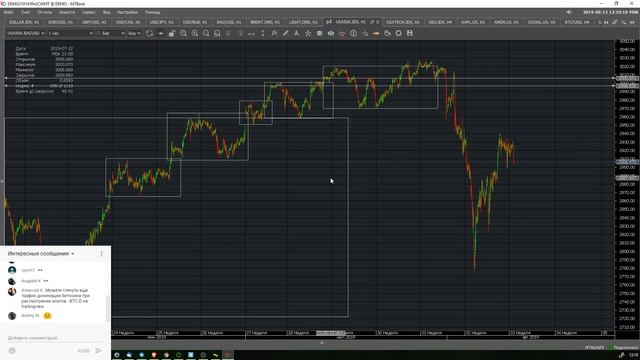This screenshot has width=640, height=360.
Task: Click the third magnifier zoom icon
Action: pos(206,33)
